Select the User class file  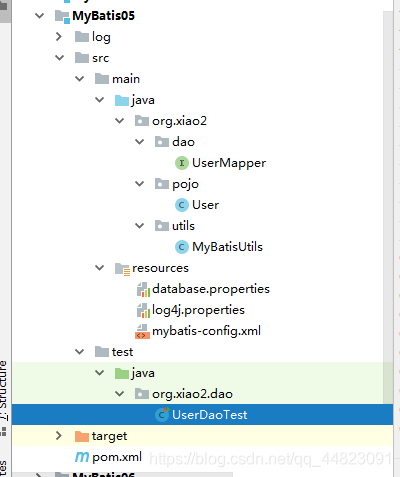pyautogui.click(x=206, y=205)
